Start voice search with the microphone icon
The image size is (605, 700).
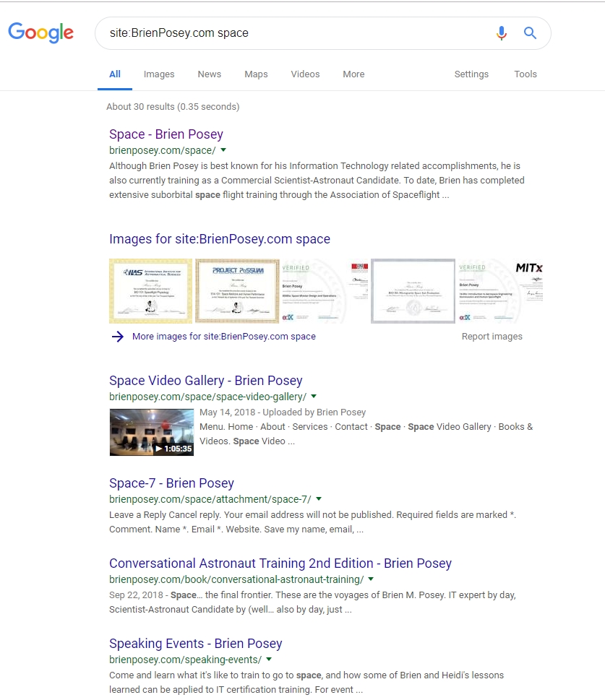502,33
